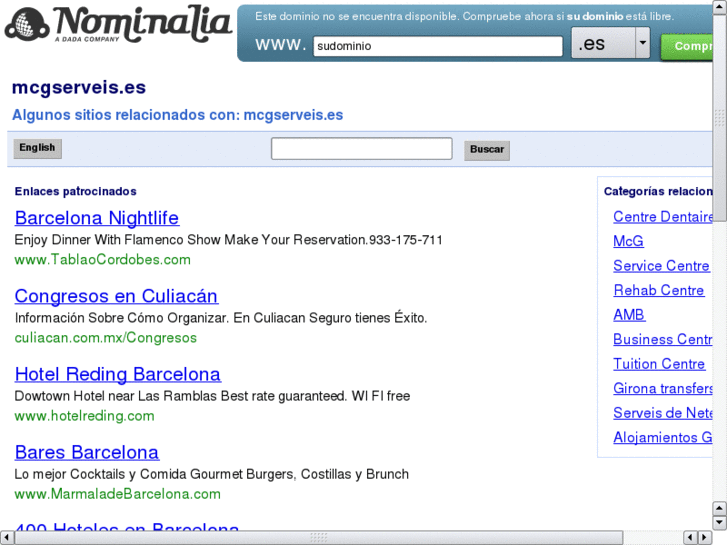
Task: Click the horizontal scrollbar left arrow
Action: pos(6,537)
